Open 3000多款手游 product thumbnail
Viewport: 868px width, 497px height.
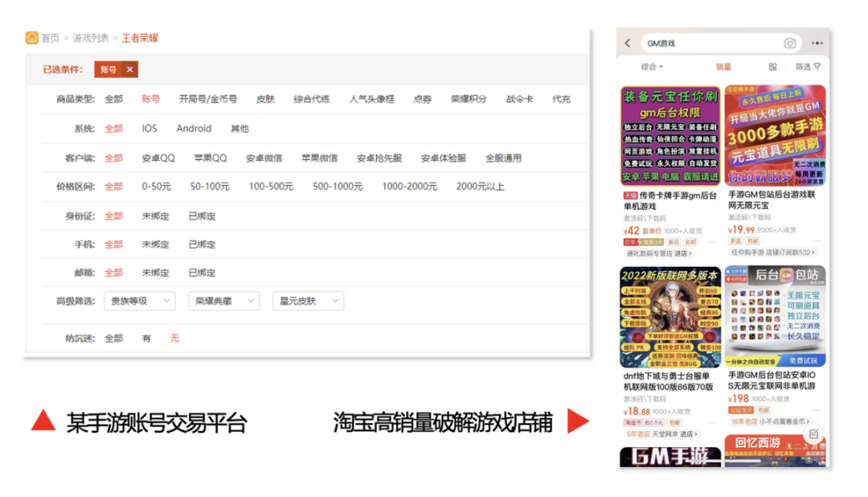click(775, 136)
